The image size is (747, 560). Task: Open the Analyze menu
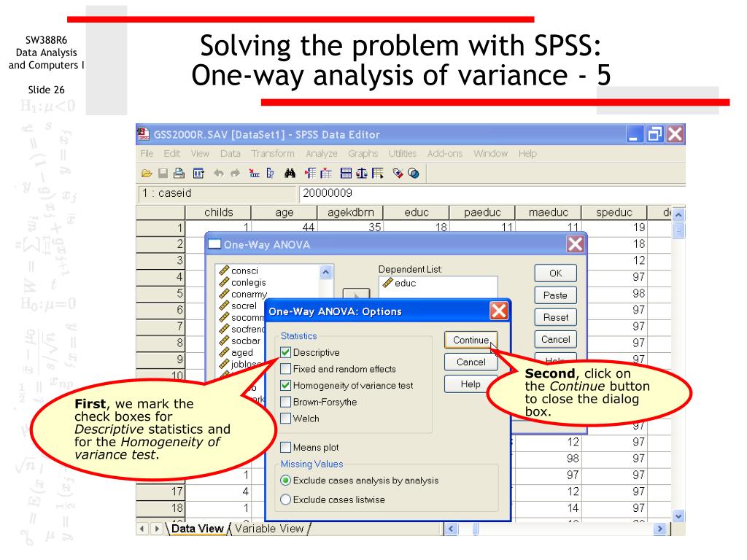tap(322, 153)
